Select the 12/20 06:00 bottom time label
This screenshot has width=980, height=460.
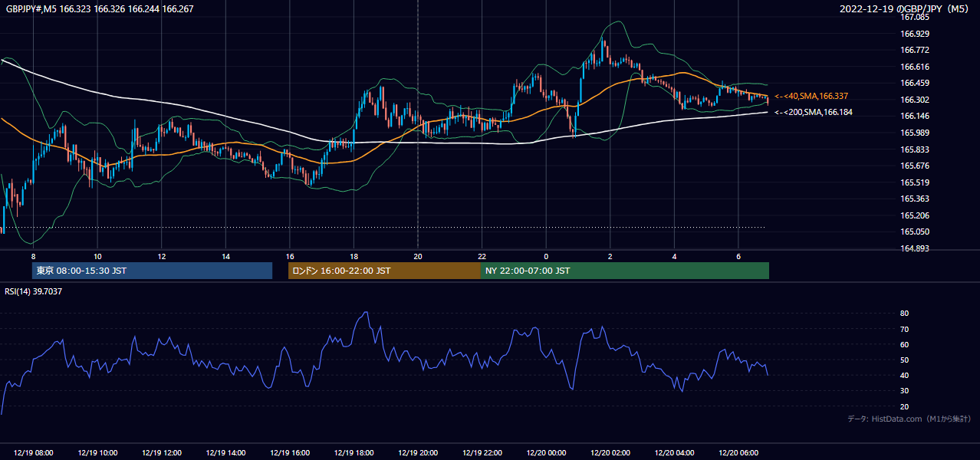[738, 453]
